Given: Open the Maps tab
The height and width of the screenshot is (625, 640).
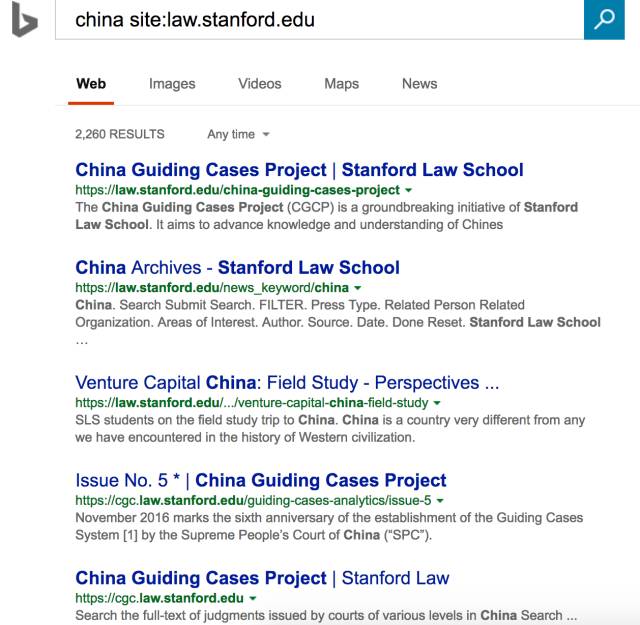Looking at the screenshot, I should tap(341, 84).
